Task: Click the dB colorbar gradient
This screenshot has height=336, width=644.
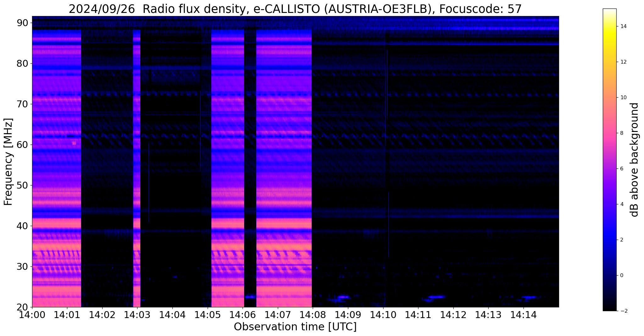Action: (x=609, y=160)
